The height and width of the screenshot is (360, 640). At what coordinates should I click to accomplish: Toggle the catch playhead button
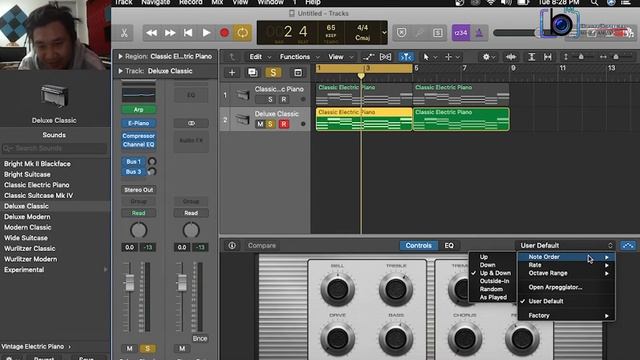[406, 57]
